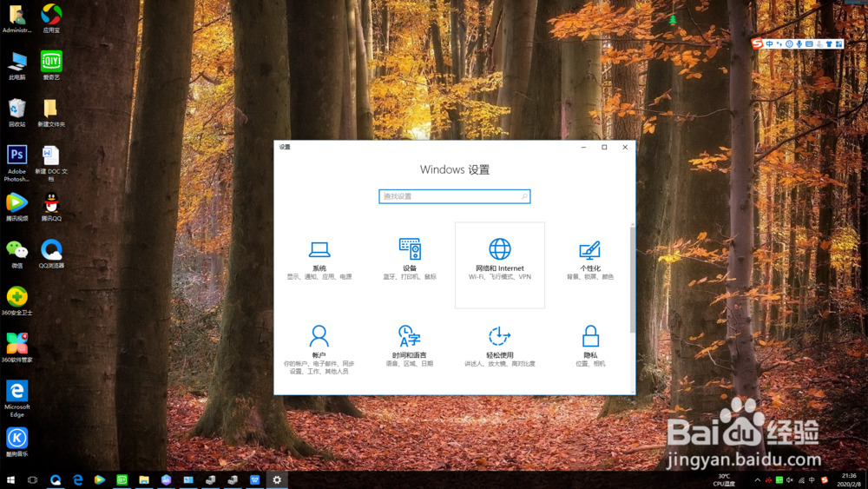Open the blue W document app on taskbar

click(x=254, y=480)
